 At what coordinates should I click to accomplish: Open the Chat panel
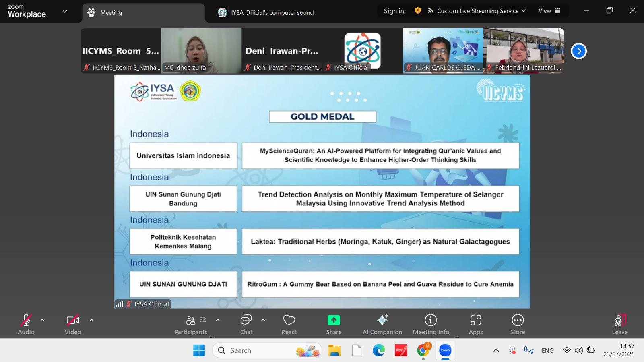coord(246,324)
